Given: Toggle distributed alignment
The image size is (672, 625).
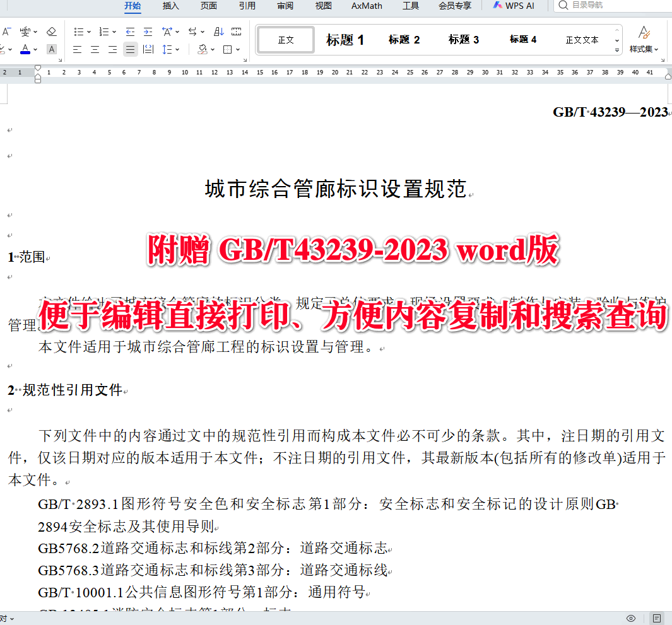Looking at the screenshot, I should (150, 49).
